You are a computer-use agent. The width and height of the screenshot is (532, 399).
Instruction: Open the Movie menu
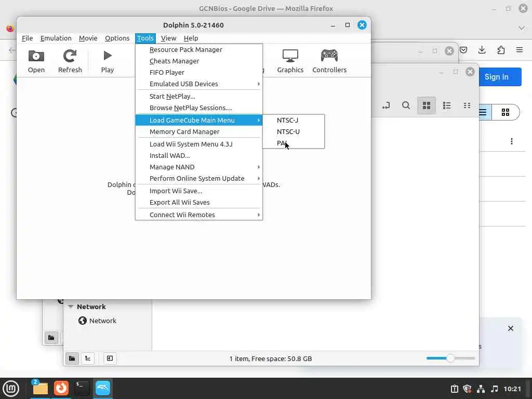[x=88, y=38]
